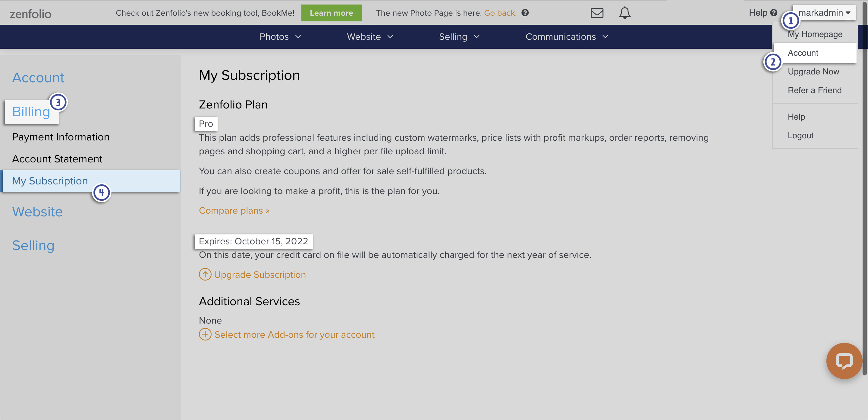Select Account Statement under Billing

click(57, 159)
